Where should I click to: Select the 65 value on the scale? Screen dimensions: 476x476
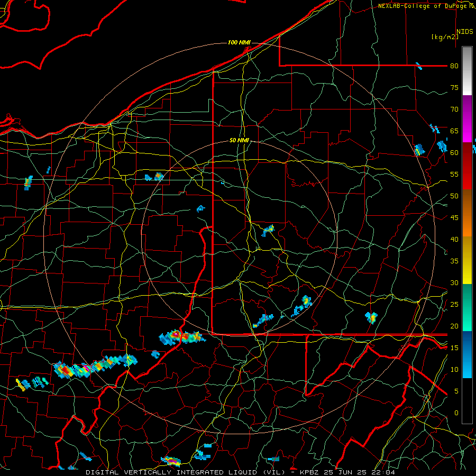(x=454, y=131)
